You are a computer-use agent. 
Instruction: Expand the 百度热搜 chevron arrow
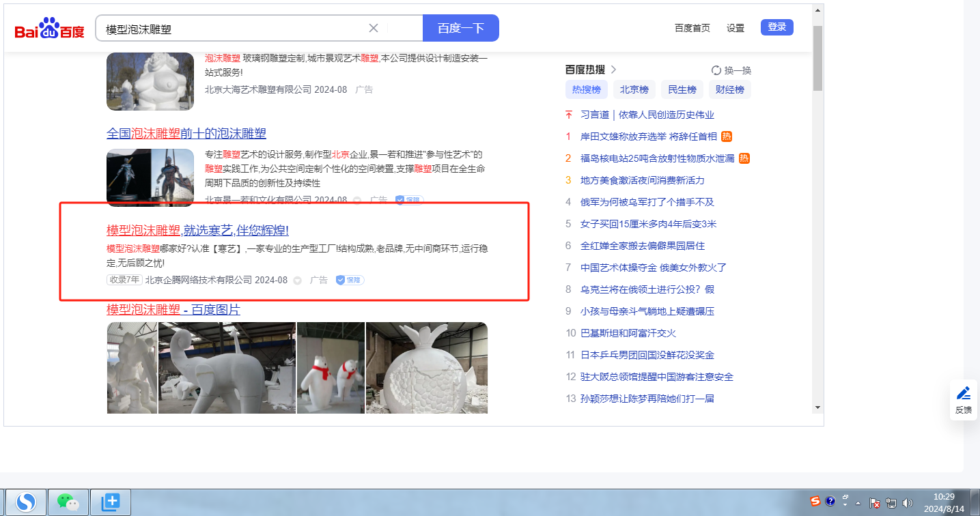coord(613,70)
